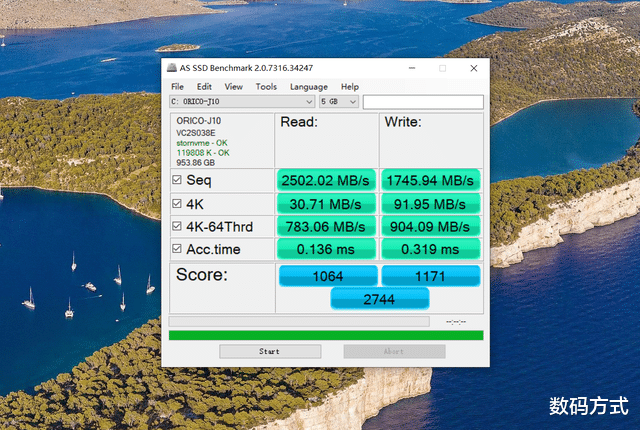The image size is (640, 430).
Task: Click the 953.86 GB capacity text
Action: (x=196, y=162)
